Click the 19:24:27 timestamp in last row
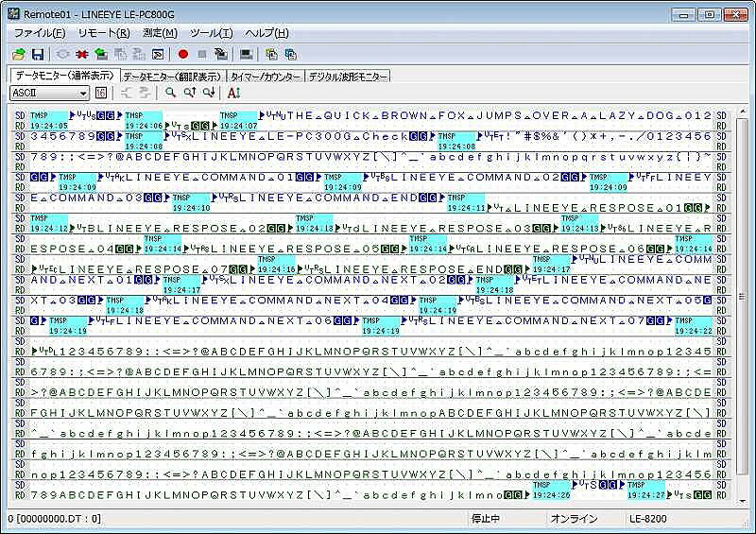The height and width of the screenshot is (534, 756). pyautogui.click(x=646, y=494)
